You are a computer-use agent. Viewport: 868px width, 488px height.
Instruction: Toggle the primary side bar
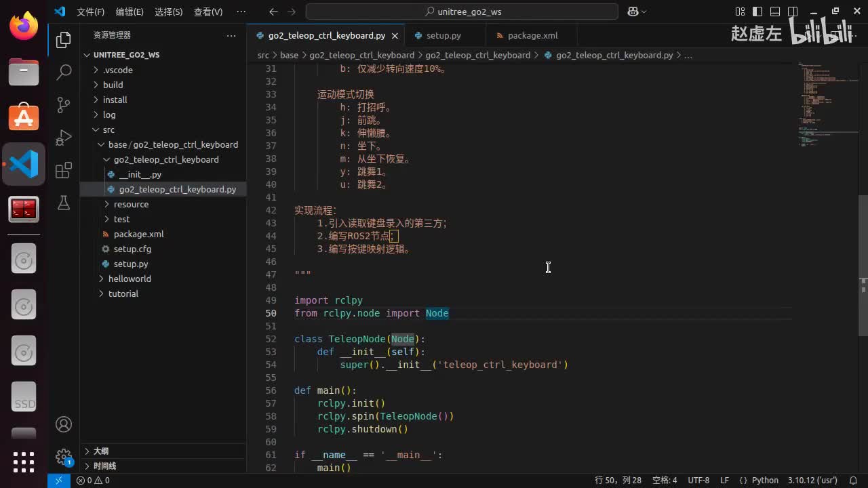tap(757, 12)
